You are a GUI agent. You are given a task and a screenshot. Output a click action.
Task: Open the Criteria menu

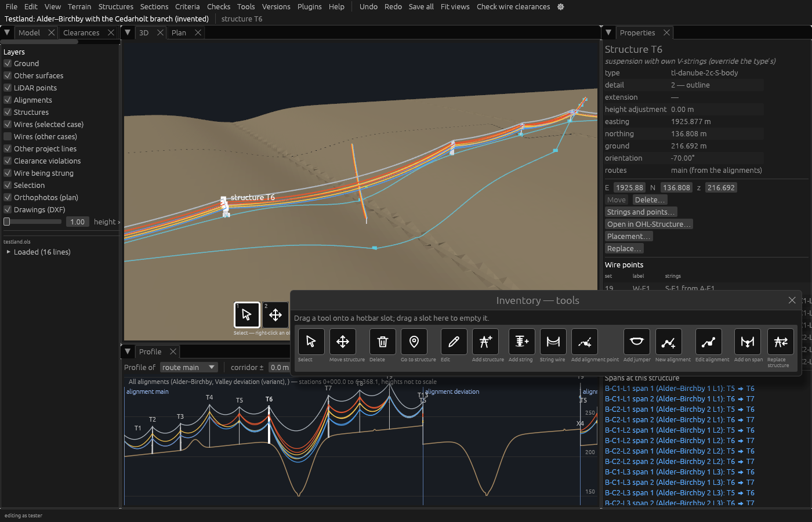pos(187,7)
